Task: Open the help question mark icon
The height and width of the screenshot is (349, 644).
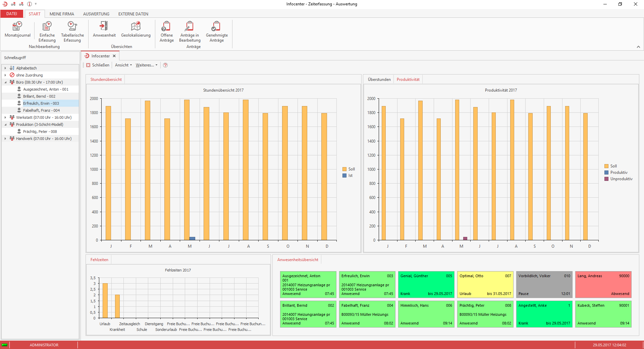Action: click(x=165, y=65)
